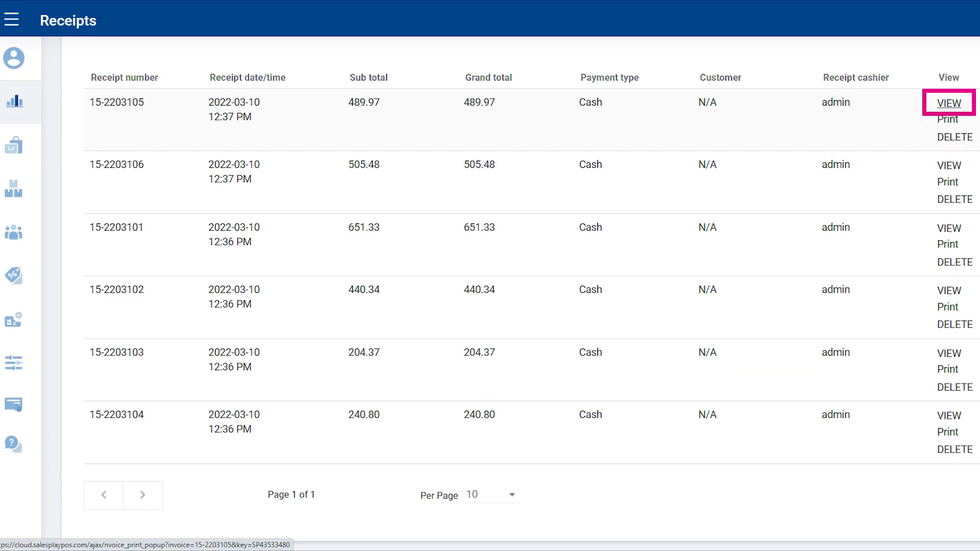Image resolution: width=980 pixels, height=551 pixels.
Task: Open the employee ID card icon
Action: [14, 320]
